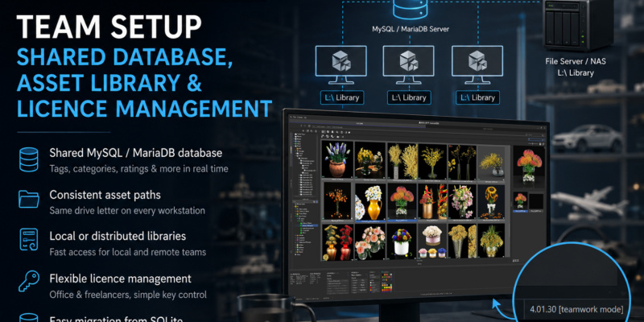Click the large orange flowers preview image

[x=529, y=166]
